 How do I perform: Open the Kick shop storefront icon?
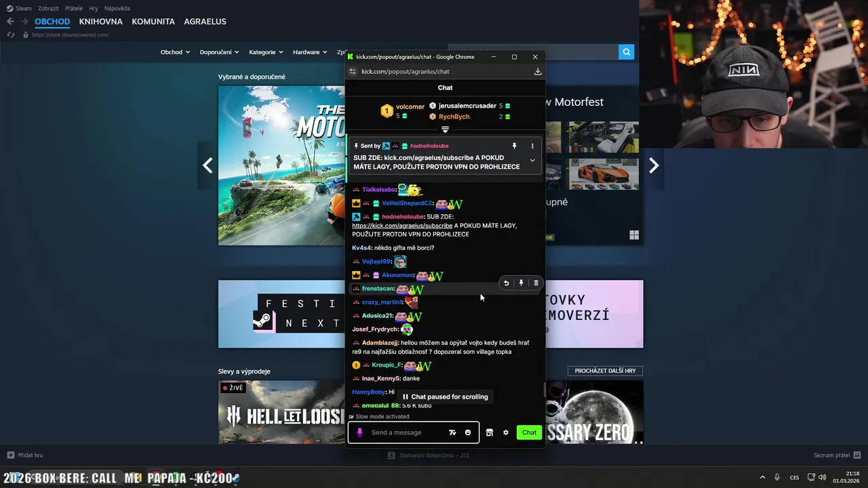click(x=490, y=432)
